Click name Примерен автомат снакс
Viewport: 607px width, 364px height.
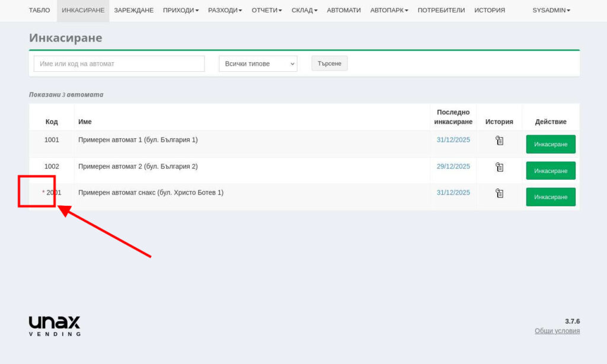(151, 193)
